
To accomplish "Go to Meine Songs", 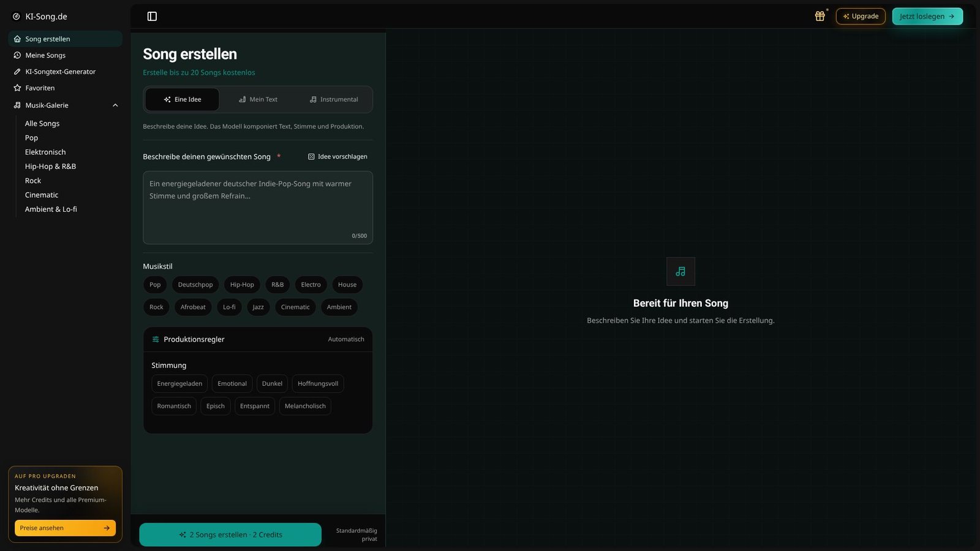I will [x=66, y=55].
